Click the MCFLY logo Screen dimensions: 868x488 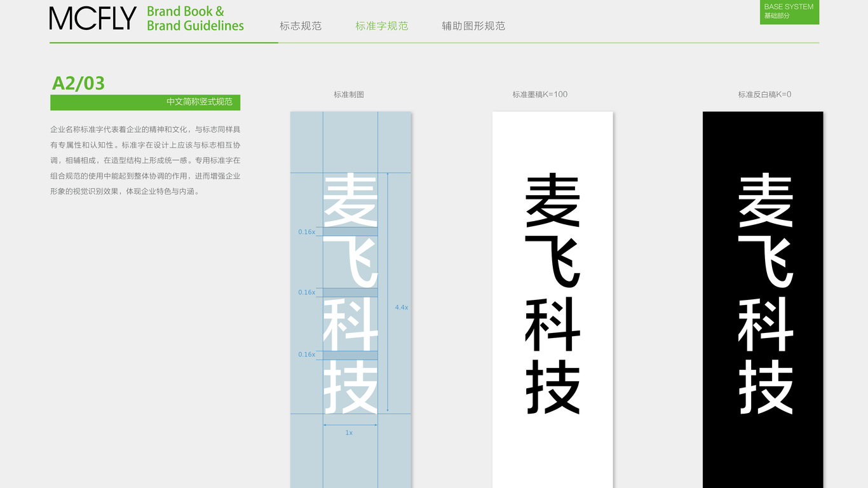click(x=93, y=18)
